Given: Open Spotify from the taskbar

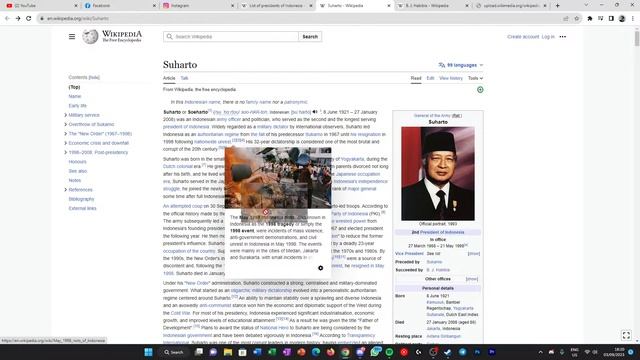Looking at the screenshot, I should [x=389, y=352].
